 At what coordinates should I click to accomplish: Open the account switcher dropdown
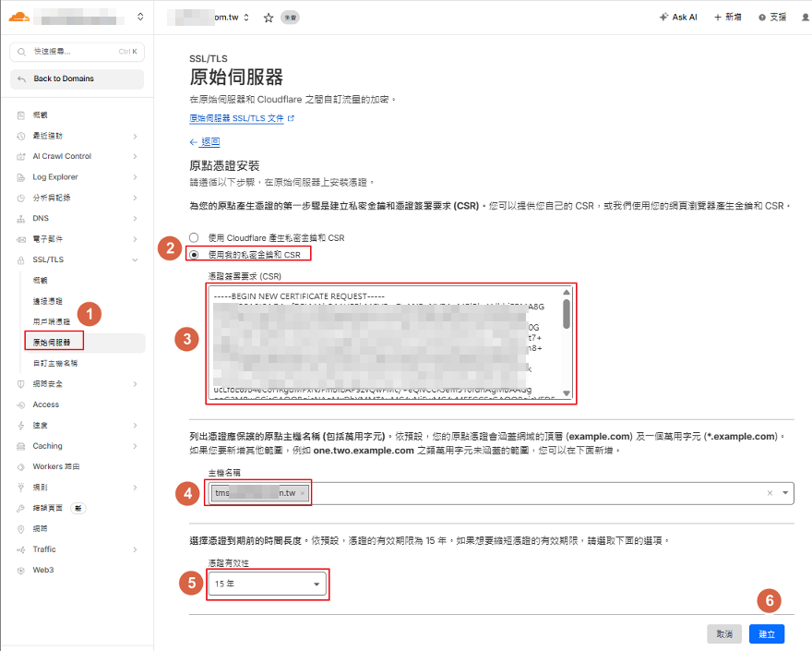click(140, 18)
